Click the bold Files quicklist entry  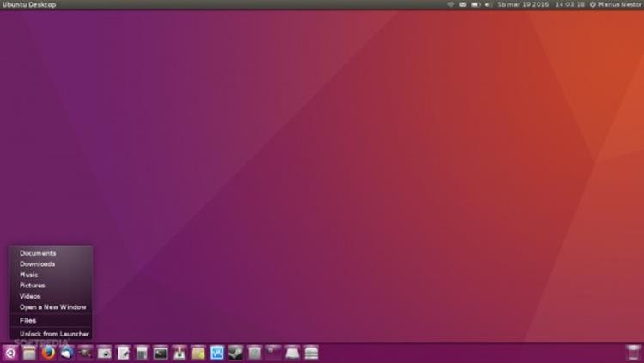click(x=28, y=320)
